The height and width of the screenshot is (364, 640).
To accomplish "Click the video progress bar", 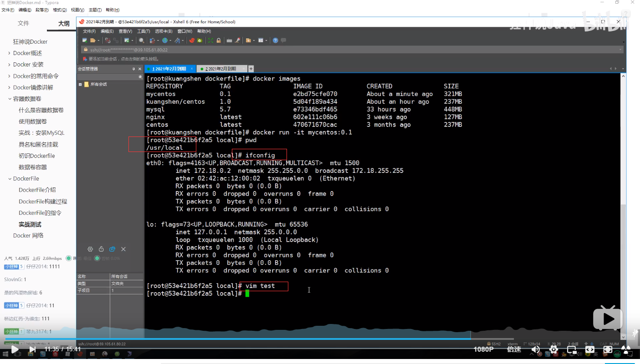I will point(320,339).
